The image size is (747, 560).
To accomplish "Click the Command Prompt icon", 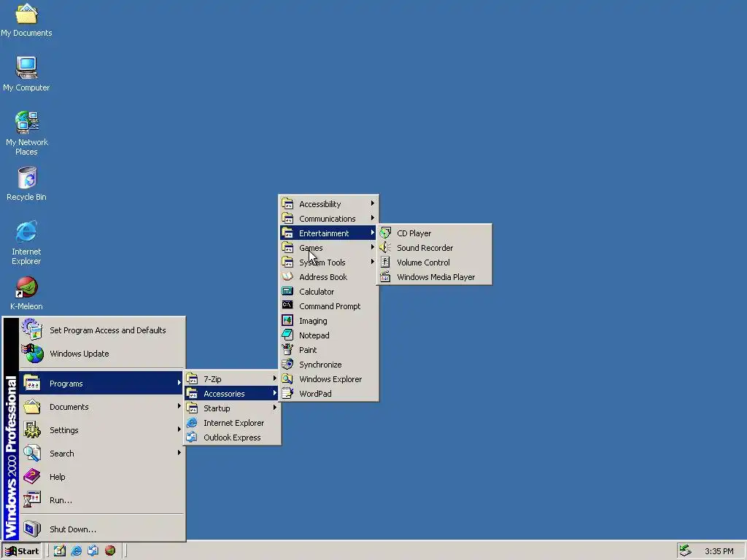I will click(x=287, y=306).
